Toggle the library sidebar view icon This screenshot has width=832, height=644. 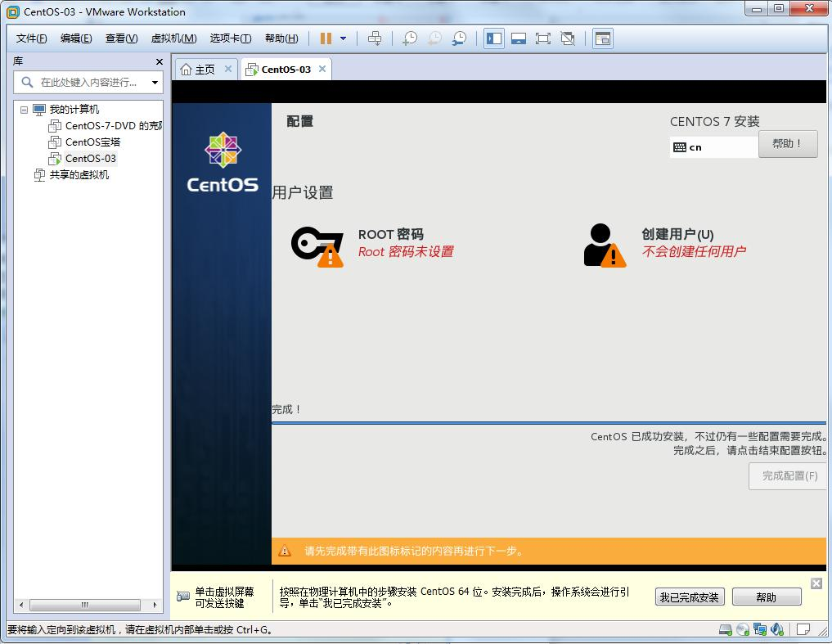494,38
